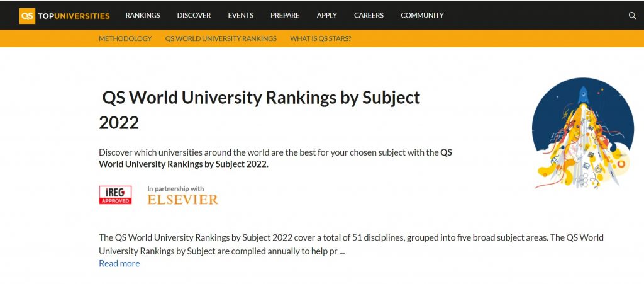644x284 pixels.
Task: Open the Careers menu
Action: (x=369, y=15)
